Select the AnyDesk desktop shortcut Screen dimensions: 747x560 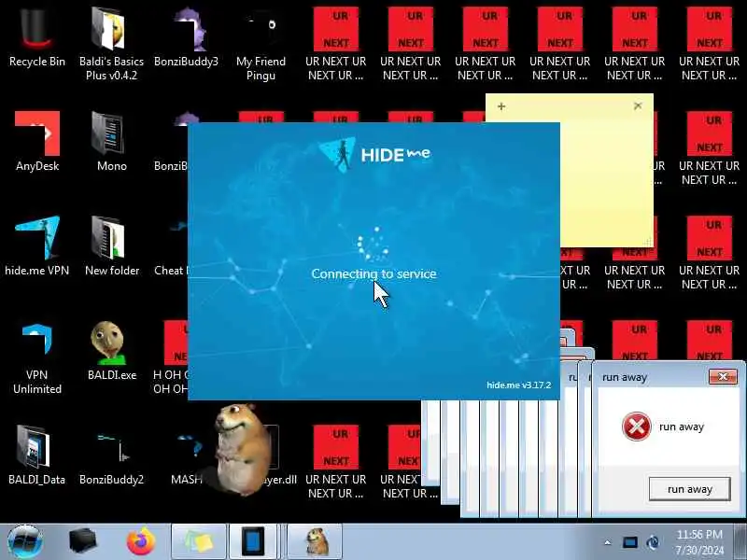[x=37, y=142]
